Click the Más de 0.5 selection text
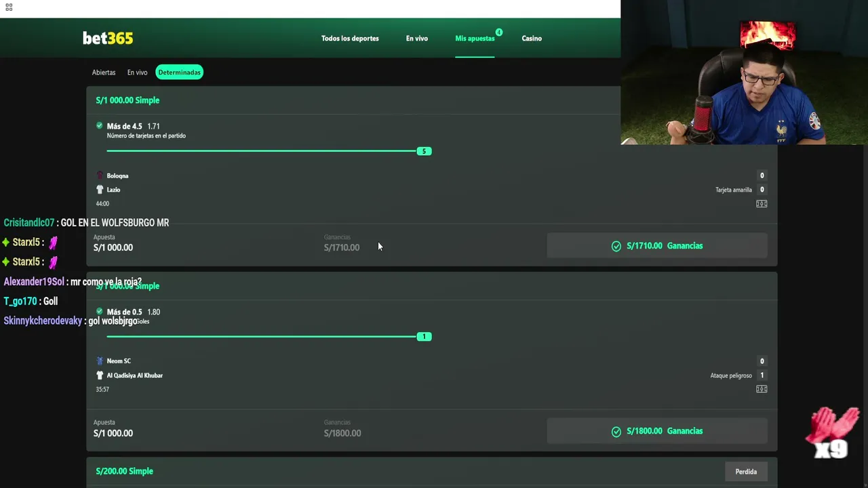This screenshot has height=488, width=868. 124,312
